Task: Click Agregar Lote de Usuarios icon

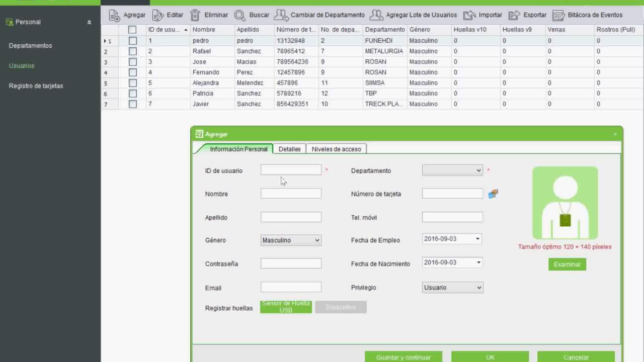Action: point(376,15)
